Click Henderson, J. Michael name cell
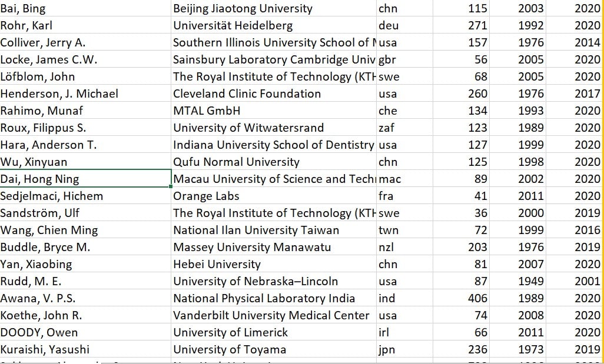Screen dimensions: 604x364 [85, 93]
